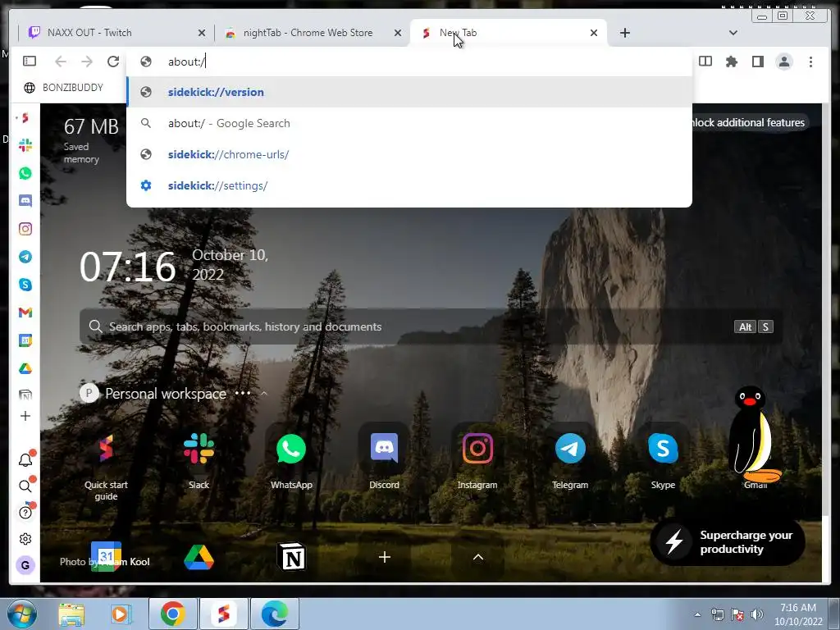The image size is (840, 630).
Task: Open Gmail from the left sidebar
Action: [25, 313]
